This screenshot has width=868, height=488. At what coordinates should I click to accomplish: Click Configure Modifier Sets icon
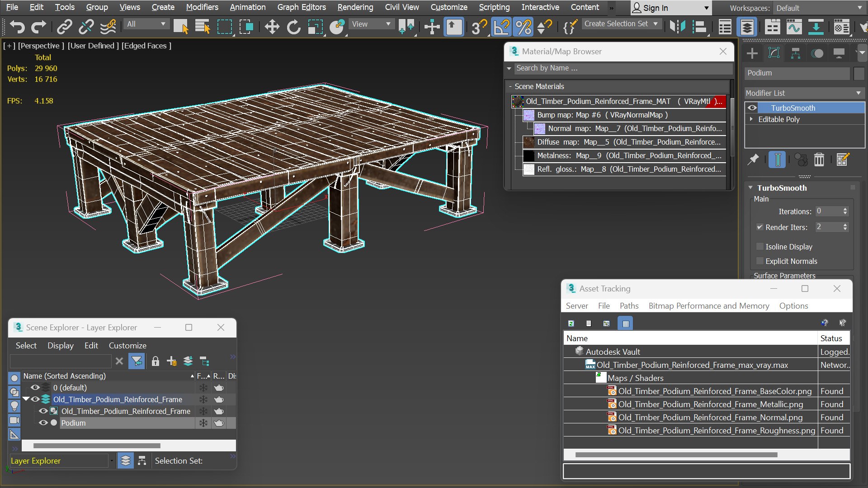pyautogui.click(x=843, y=160)
